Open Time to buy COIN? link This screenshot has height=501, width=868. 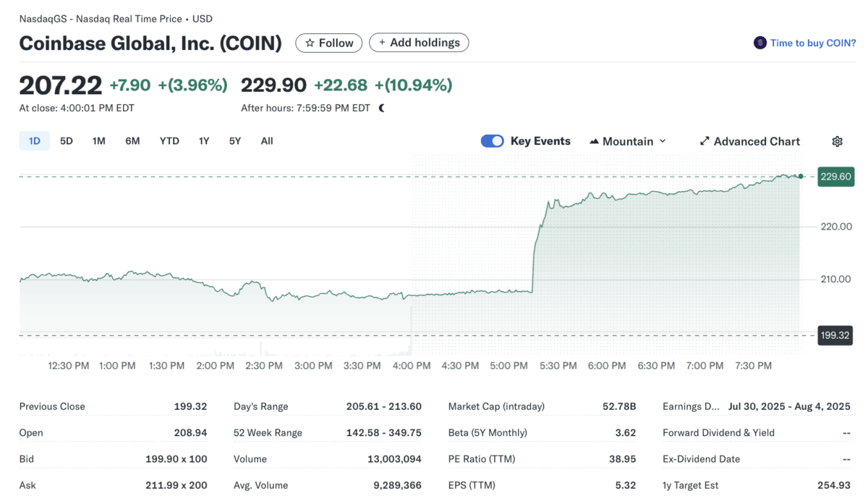tap(813, 43)
